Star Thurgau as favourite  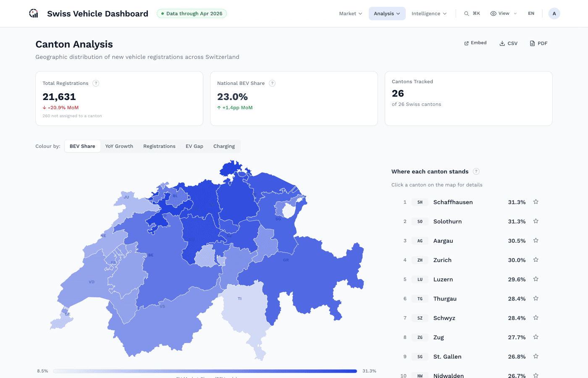(x=535, y=299)
